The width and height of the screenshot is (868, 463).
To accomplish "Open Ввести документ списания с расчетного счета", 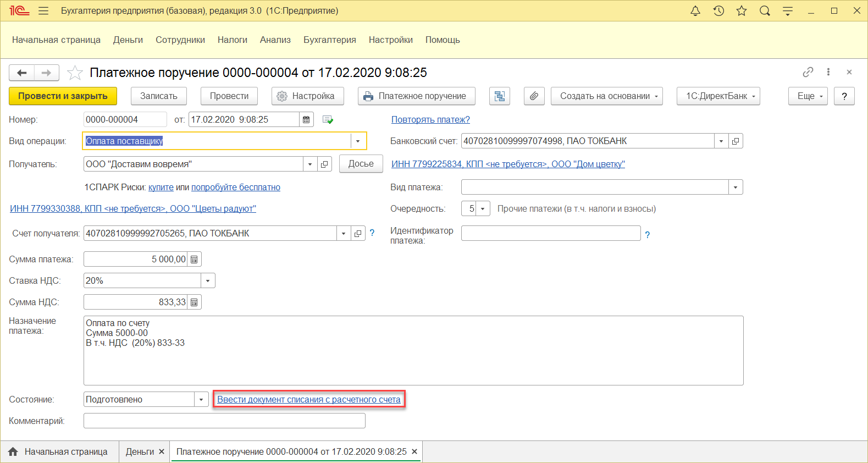I will (309, 399).
